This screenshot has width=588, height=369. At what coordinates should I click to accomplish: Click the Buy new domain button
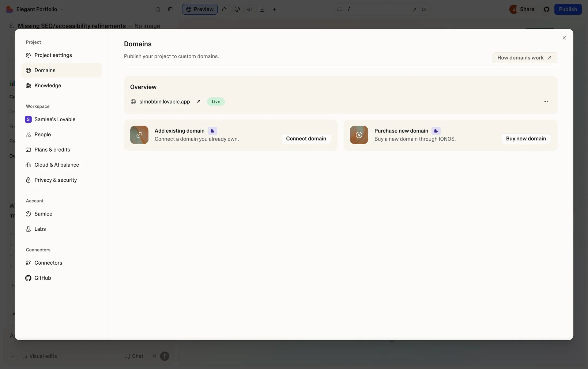pyautogui.click(x=526, y=139)
